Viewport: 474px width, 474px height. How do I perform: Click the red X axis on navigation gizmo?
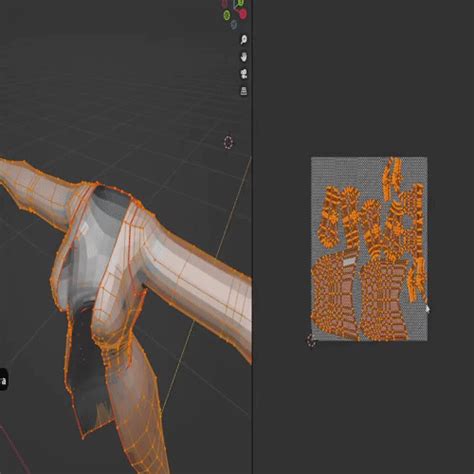click(243, 14)
